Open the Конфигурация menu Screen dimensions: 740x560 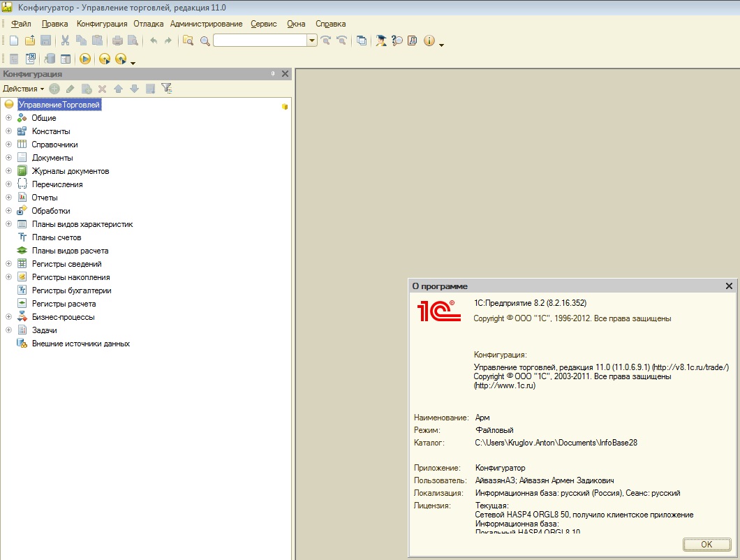click(x=102, y=24)
